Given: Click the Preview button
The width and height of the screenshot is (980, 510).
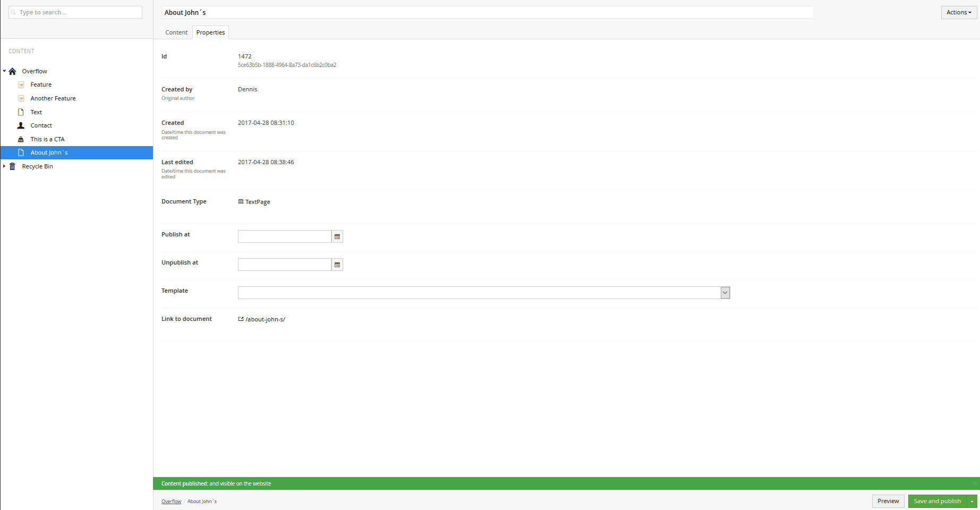Looking at the screenshot, I should [888, 501].
